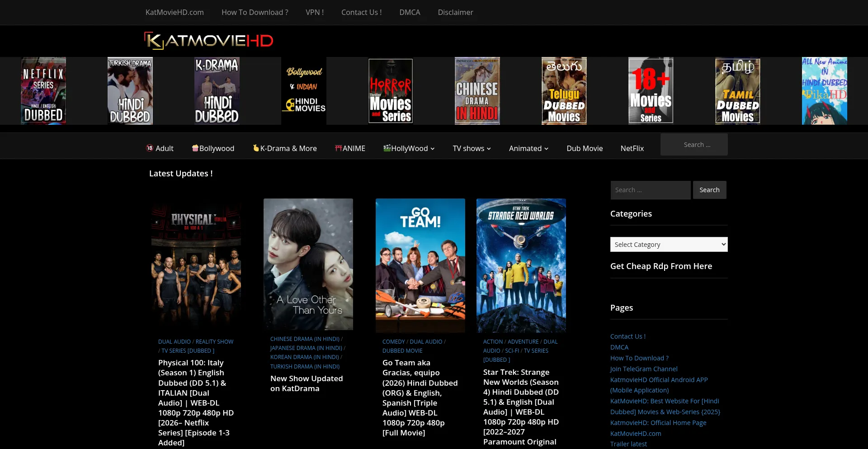Open sidebar Contact Us ! page link
The width and height of the screenshot is (868, 449).
click(x=628, y=336)
